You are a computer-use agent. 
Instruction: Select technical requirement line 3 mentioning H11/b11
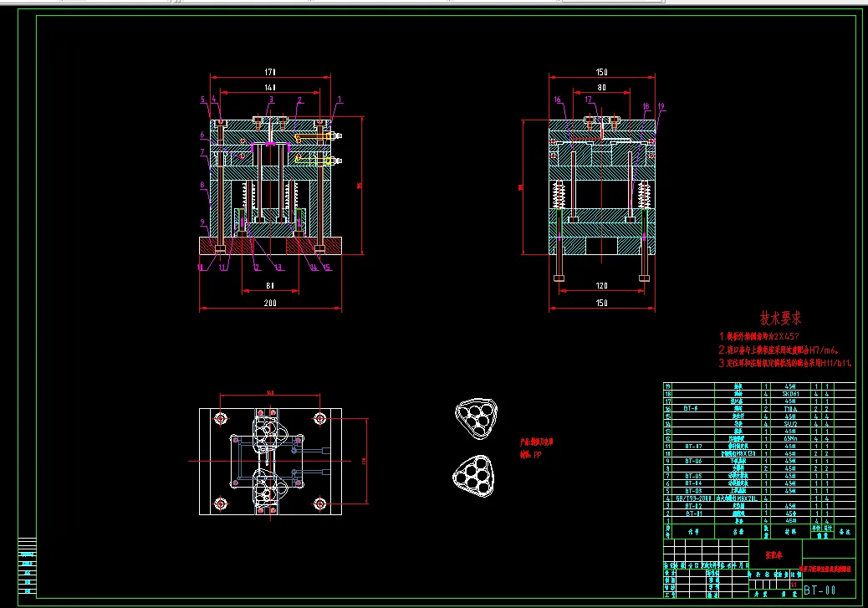pos(785,363)
